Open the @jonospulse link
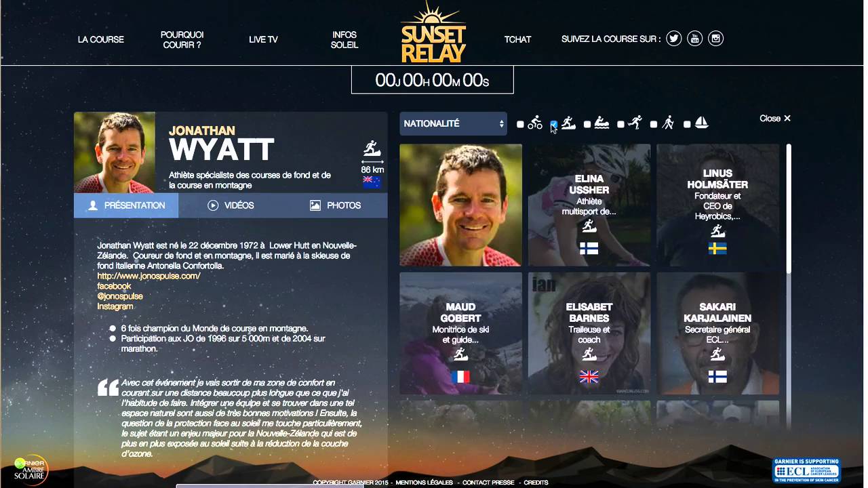The width and height of the screenshot is (868, 488). click(x=120, y=296)
